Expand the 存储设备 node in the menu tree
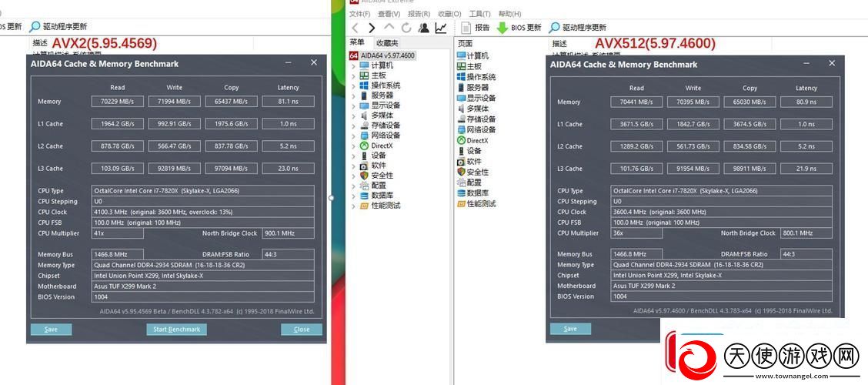This screenshot has width=868, height=385. pyautogui.click(x=354, y=126)
